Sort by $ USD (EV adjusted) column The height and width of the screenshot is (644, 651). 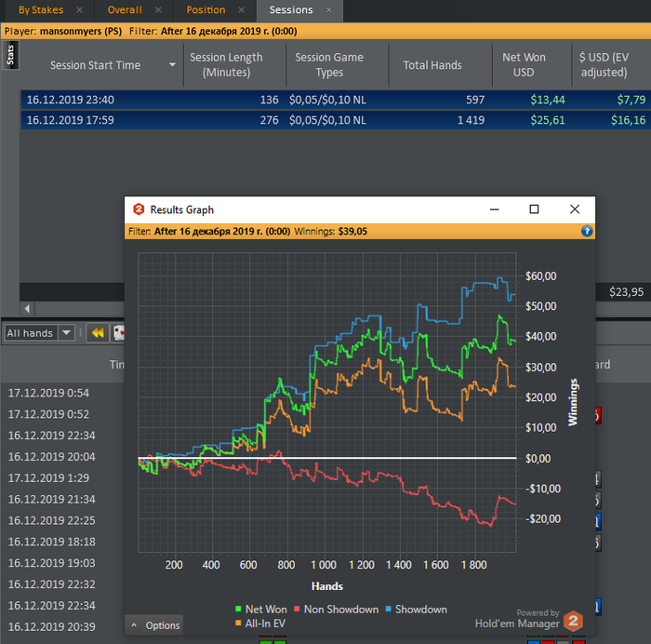604,65
